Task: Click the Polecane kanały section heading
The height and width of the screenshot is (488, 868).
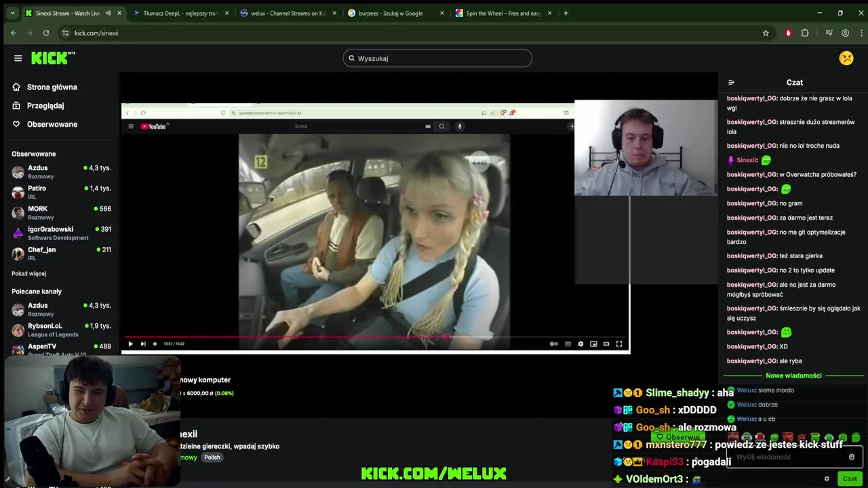Action: (x=37, y=291)
